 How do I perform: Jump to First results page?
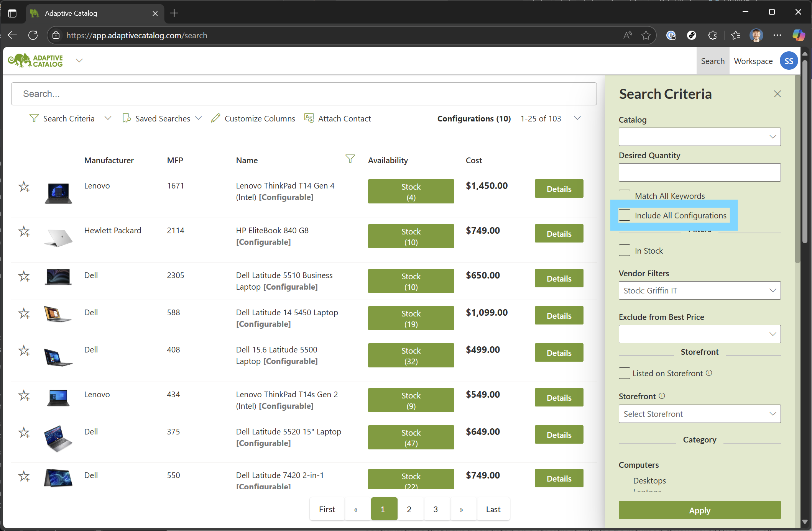point(327,509)
